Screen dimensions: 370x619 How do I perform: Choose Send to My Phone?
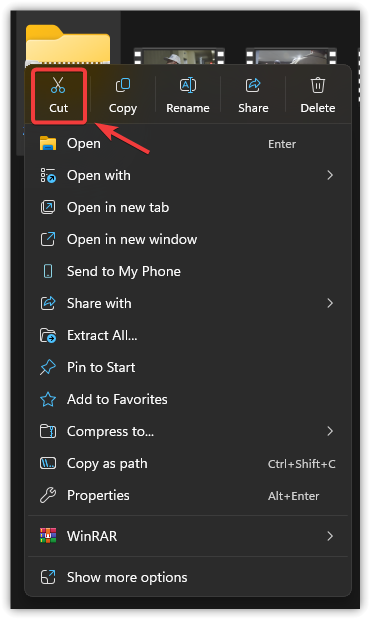click(188, 271)
